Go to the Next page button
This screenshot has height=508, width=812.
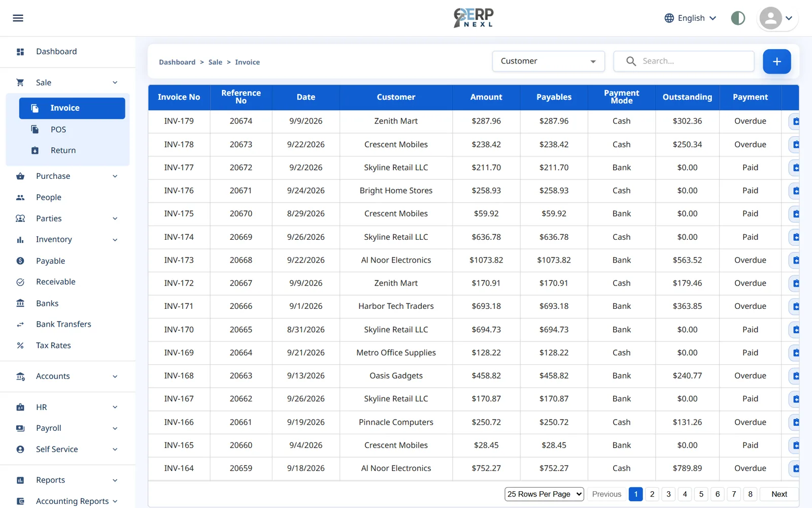coord(779,494)
